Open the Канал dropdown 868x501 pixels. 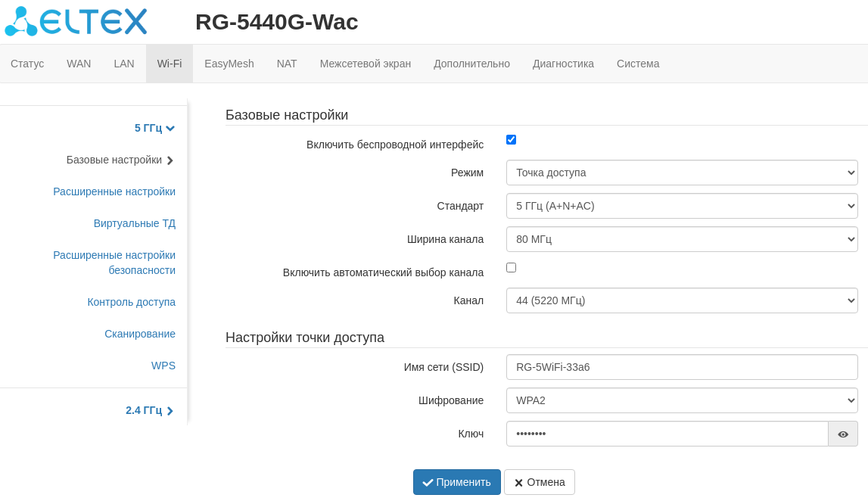tap(681, 300)
